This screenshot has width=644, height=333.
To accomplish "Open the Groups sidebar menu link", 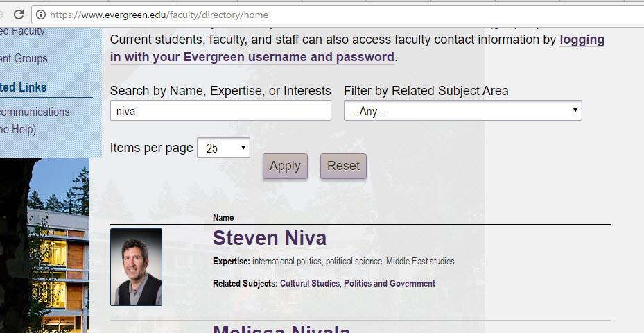I will coord(24,59).
